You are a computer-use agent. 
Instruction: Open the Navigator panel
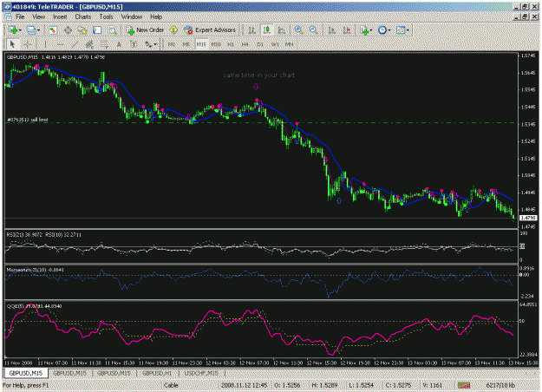tap(82, 30)
